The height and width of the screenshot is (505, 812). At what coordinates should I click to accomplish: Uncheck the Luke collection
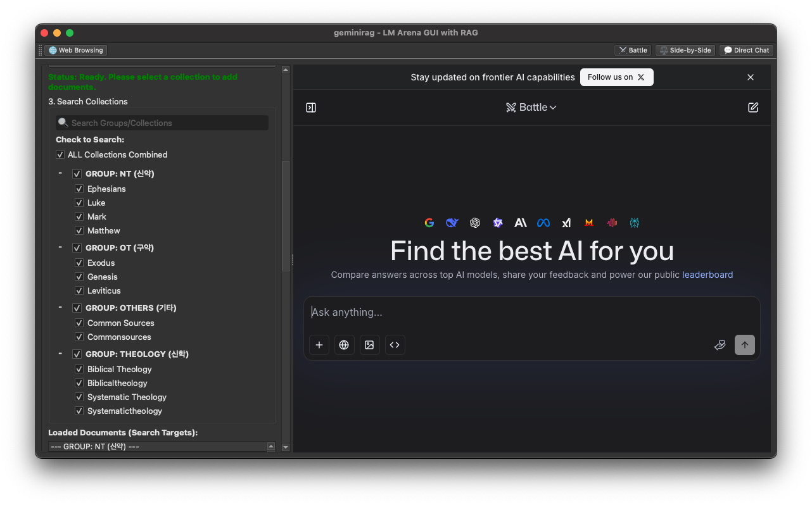[x=79, y=203]
